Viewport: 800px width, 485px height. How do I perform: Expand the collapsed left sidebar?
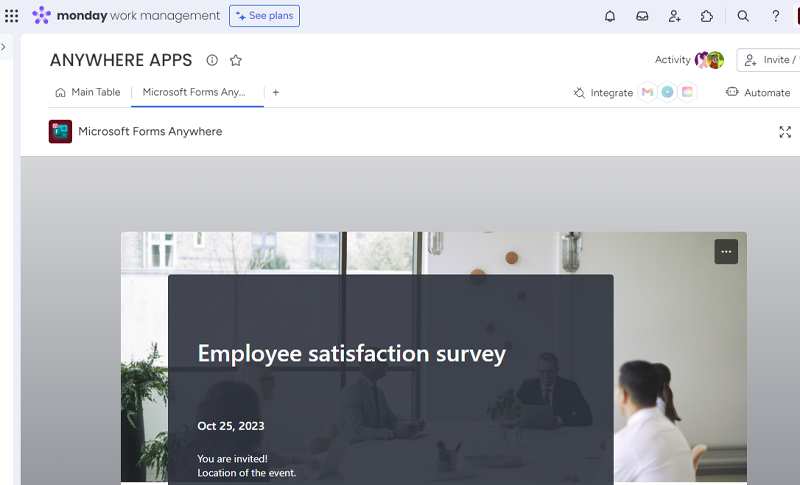tap(4, 47)
